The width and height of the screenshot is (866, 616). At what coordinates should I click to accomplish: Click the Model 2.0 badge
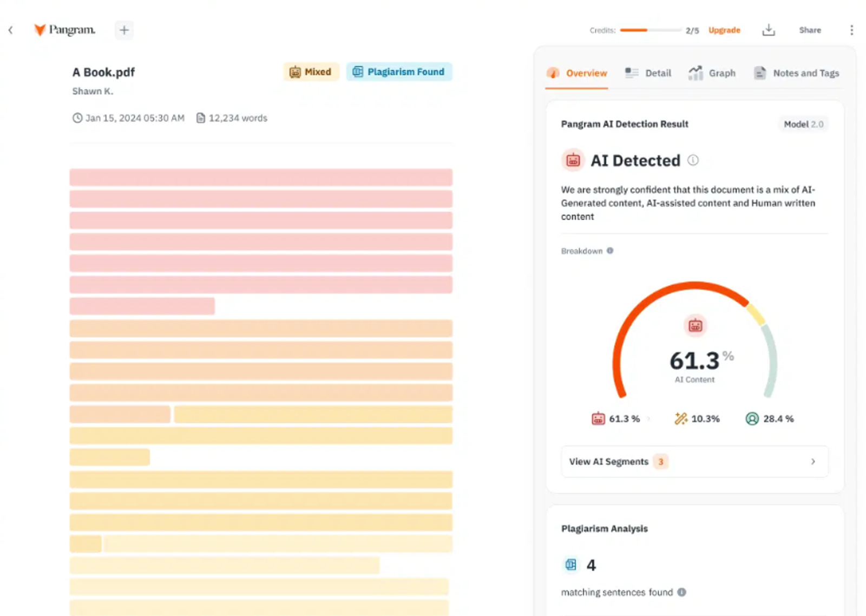coord(803,124)
